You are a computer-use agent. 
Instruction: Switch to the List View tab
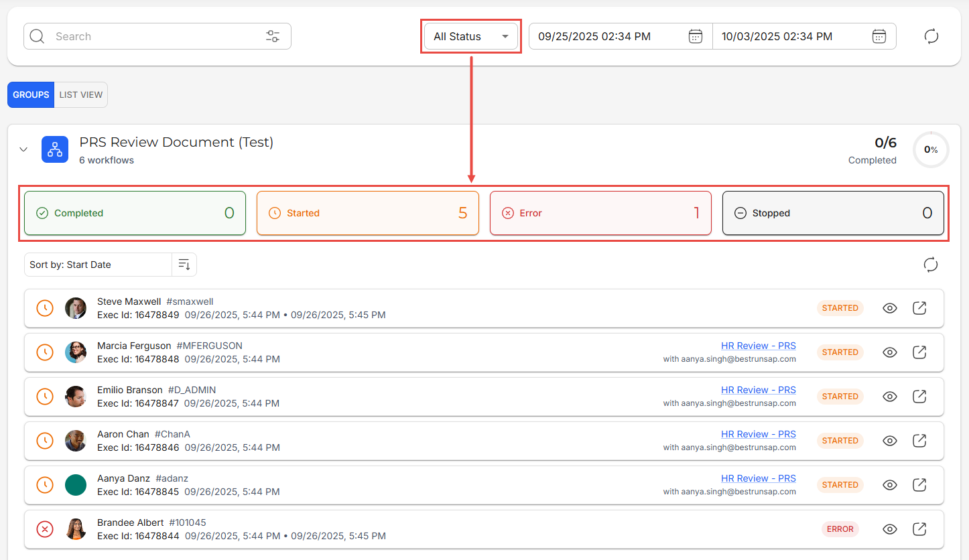click(x=81, y=94)
